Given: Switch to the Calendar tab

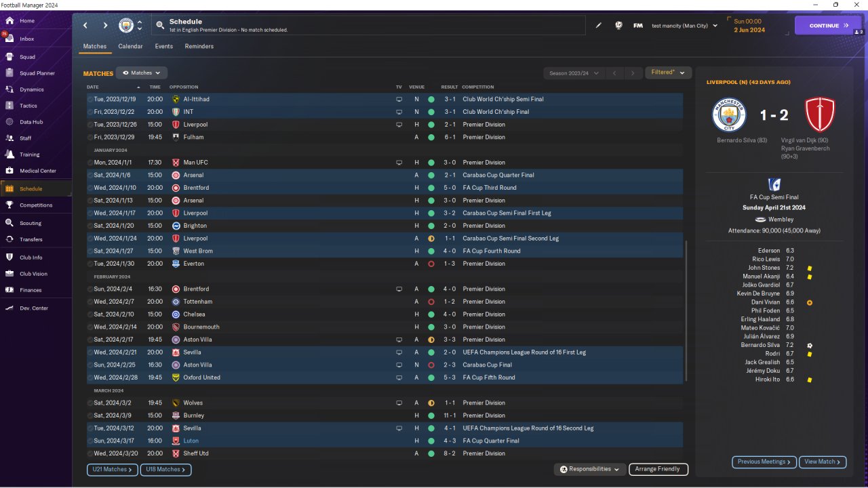Looking at the screenshot, I should tap(130, 47).
